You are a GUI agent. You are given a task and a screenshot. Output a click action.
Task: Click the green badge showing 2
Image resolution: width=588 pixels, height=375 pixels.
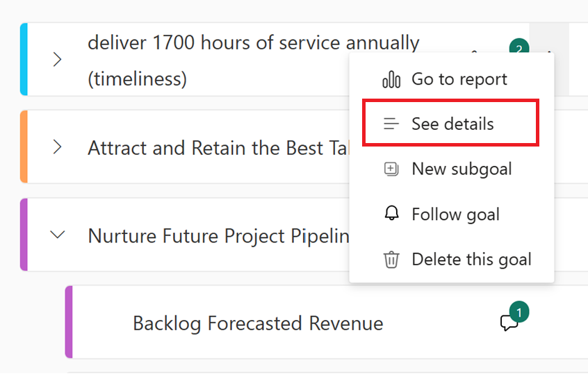coord(518,49)
